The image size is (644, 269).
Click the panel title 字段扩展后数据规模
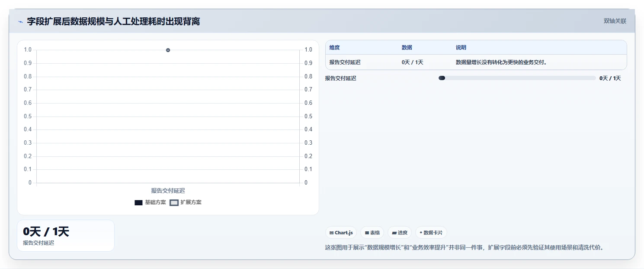click(113, 21)
